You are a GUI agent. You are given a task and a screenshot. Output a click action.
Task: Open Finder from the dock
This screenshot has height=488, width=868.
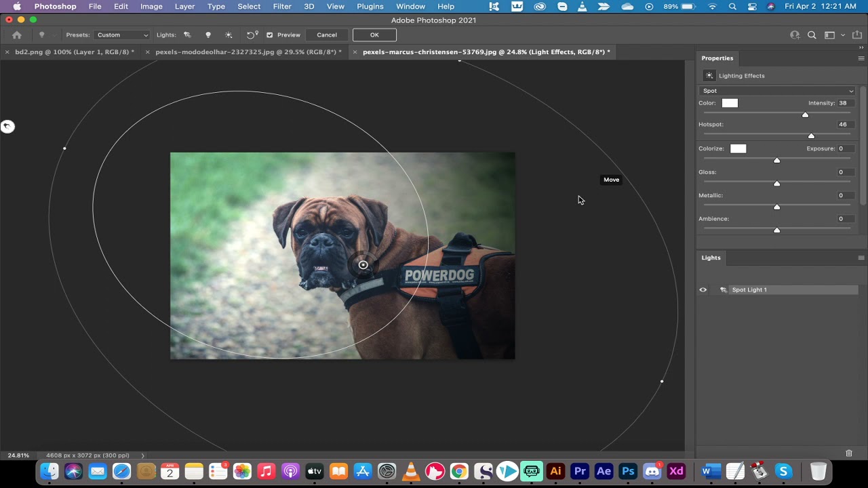[50, 471]
